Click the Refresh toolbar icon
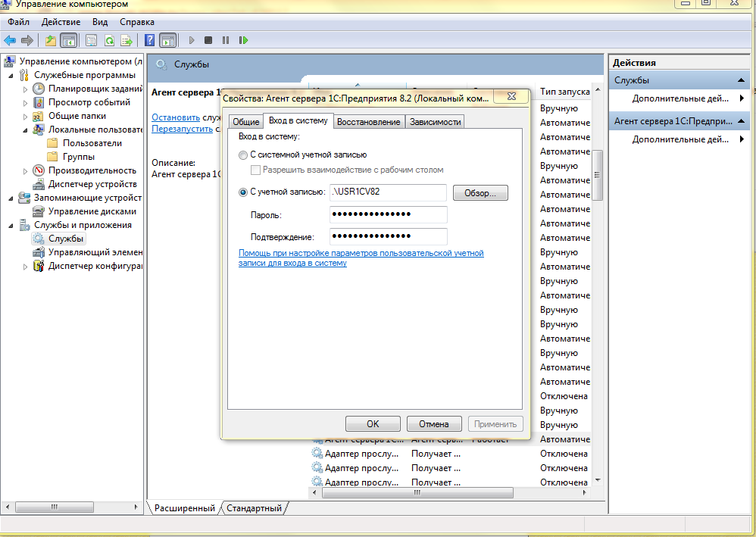Screen dimensions: 756x537 (x=109, y=40)
